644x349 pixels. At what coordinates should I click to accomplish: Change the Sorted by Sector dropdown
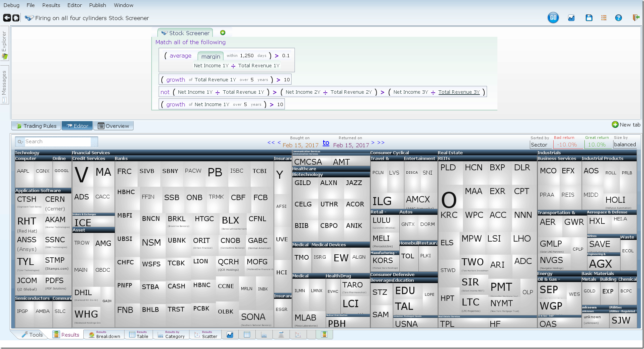coord(541,145)
